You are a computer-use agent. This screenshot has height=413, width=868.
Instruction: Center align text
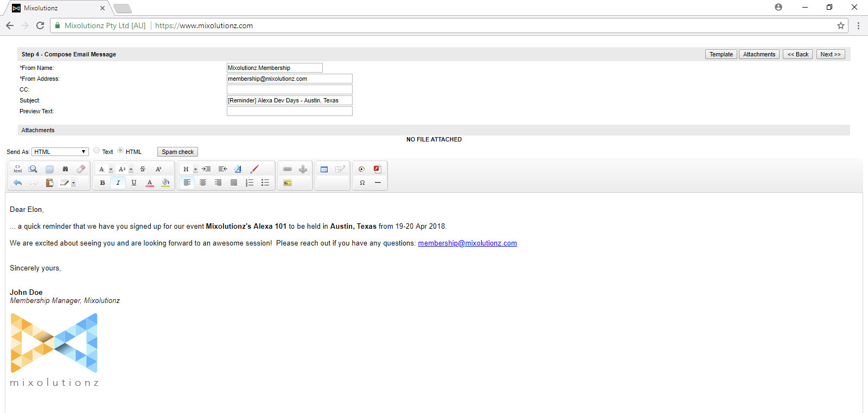click(203, 183)
